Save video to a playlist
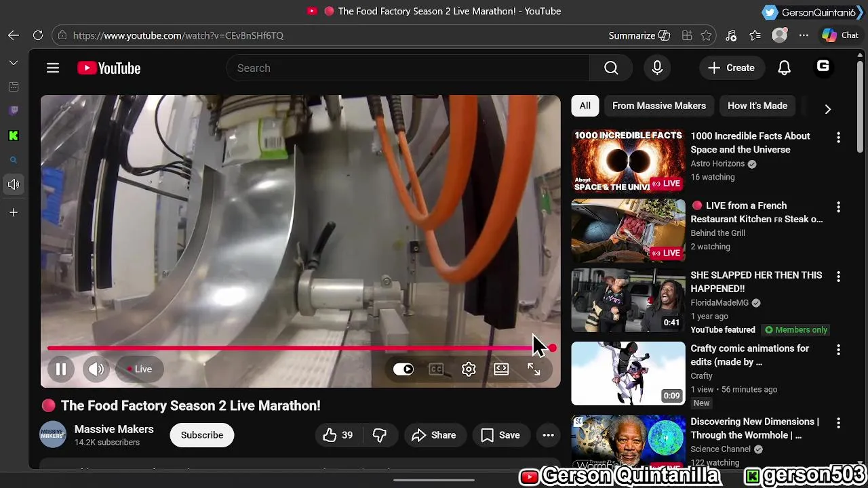This screenshot has width=868, height=488. tap(500, 435)
